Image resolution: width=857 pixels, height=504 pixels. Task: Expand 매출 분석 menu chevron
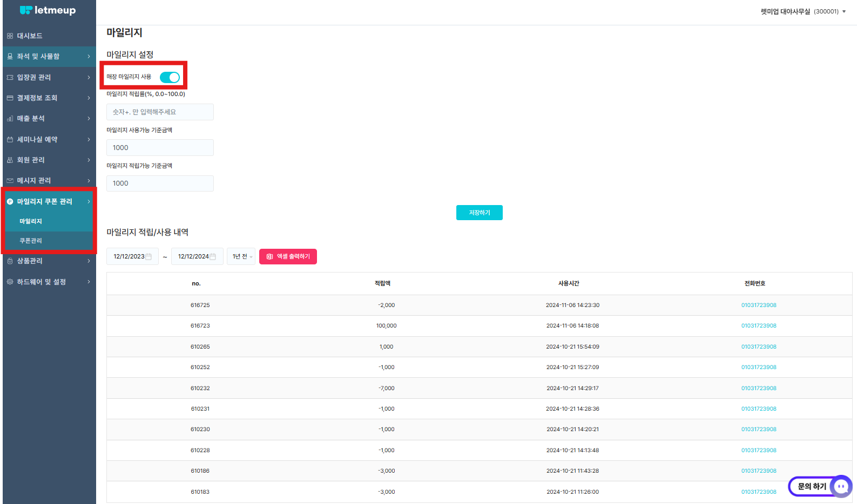tap(89, 119)
